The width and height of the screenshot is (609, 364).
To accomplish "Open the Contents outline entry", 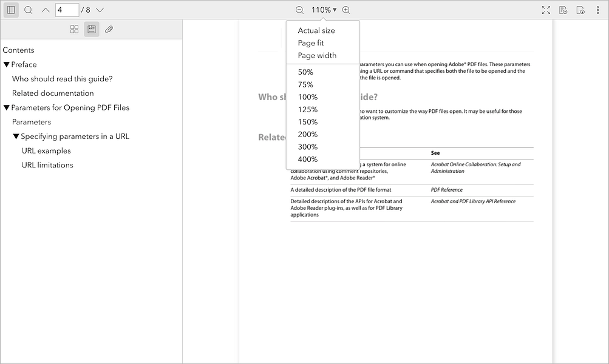I will [18, 50].
